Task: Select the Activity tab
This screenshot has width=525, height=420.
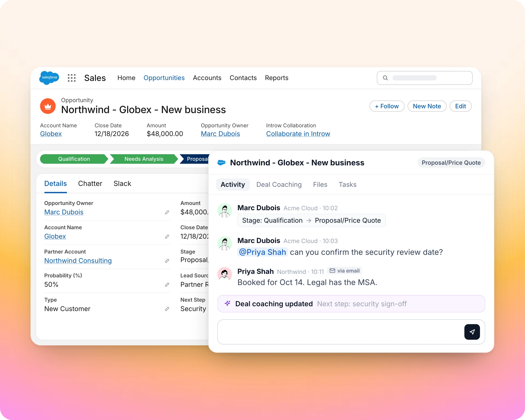Action: [x=233, y=185]
